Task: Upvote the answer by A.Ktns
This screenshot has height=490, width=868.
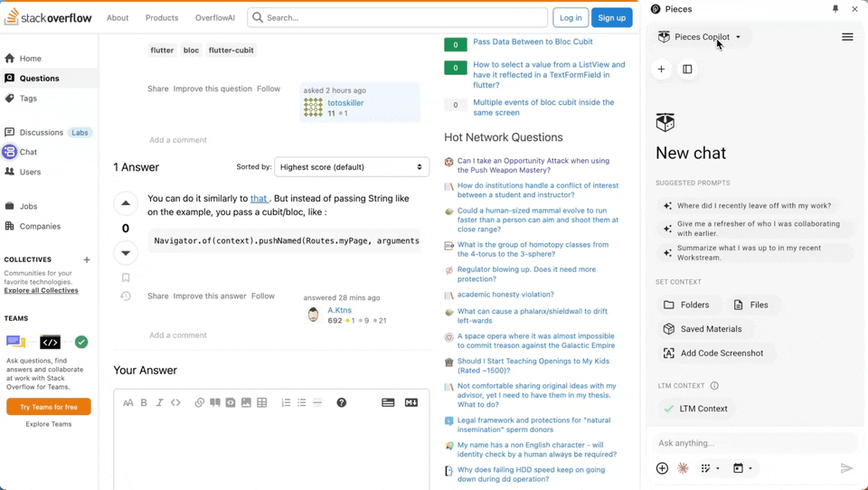Action: click(126, 203)
